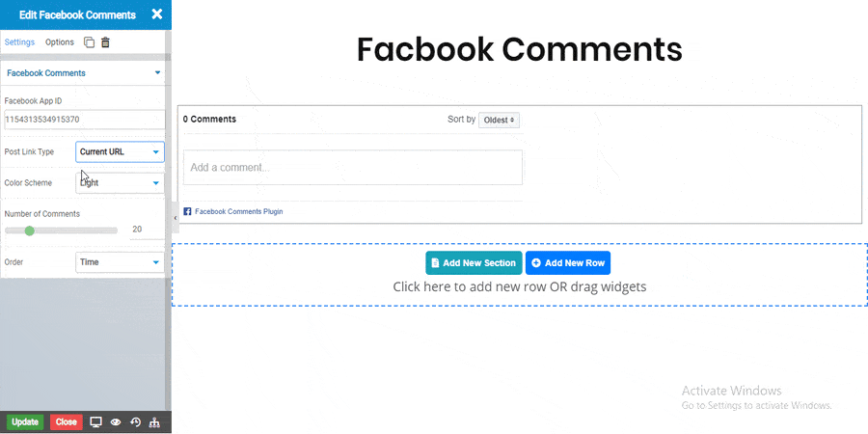Close the Edit Facebook Comments panel
868x434 pixels.
tap(156, 14)
